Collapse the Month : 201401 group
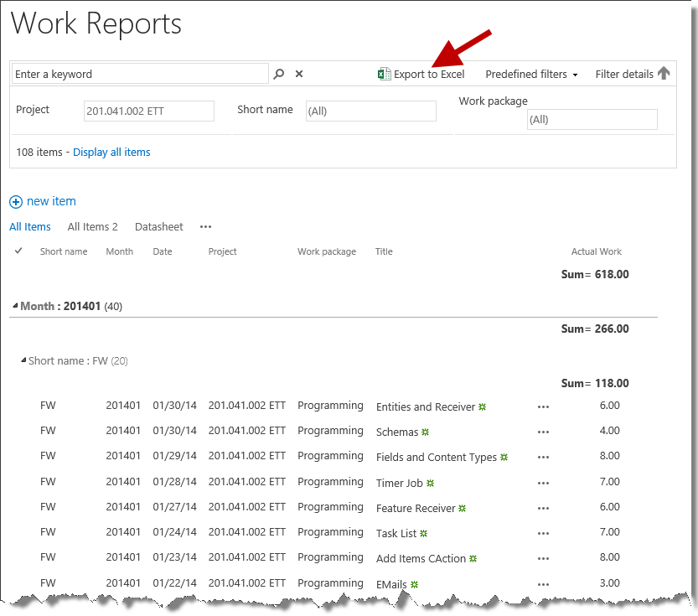This screenshot has width=698, height=616. coord(15,305)
